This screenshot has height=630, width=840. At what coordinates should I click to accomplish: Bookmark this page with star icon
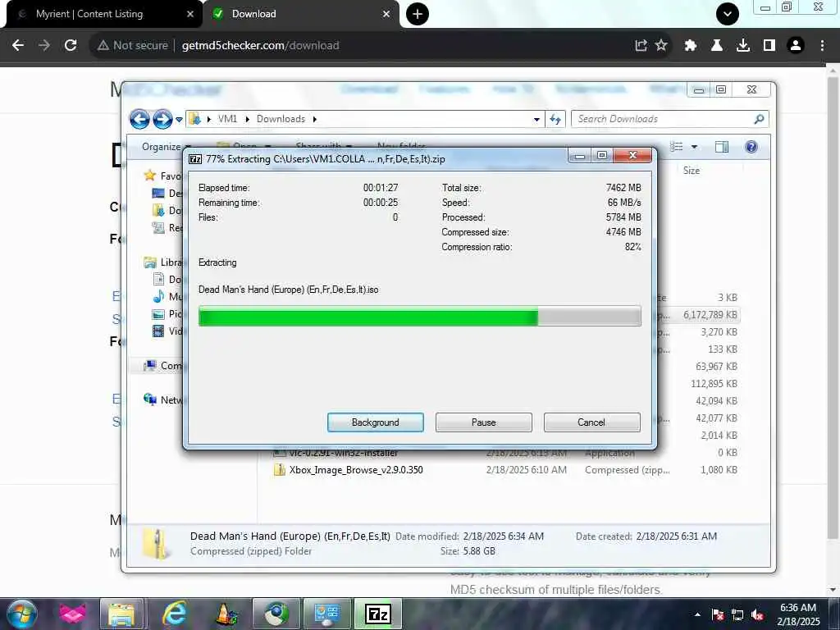point(662,46)
